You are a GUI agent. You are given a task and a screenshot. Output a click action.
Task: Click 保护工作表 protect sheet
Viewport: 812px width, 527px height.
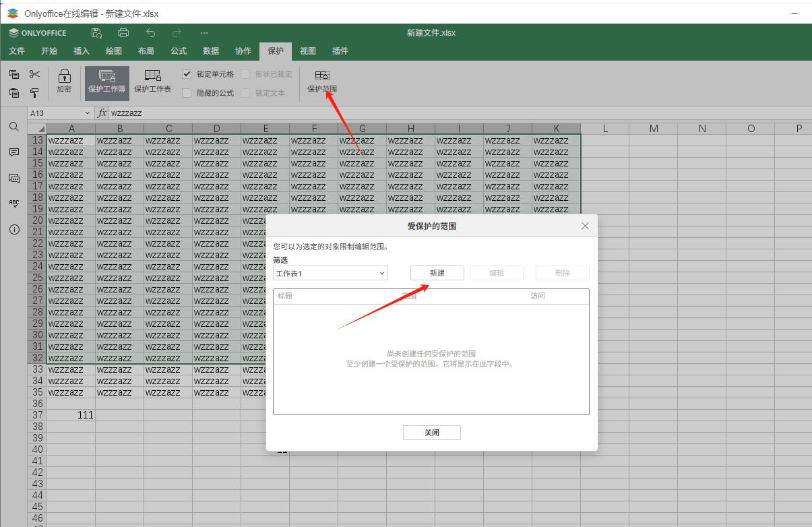coord(153,81)
